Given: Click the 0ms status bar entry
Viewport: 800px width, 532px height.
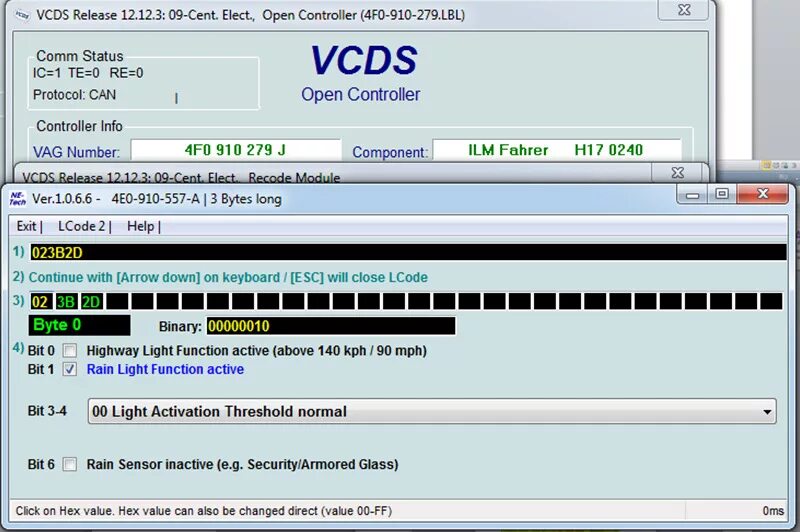Looking at the screenshot, I should click(773, 511).
